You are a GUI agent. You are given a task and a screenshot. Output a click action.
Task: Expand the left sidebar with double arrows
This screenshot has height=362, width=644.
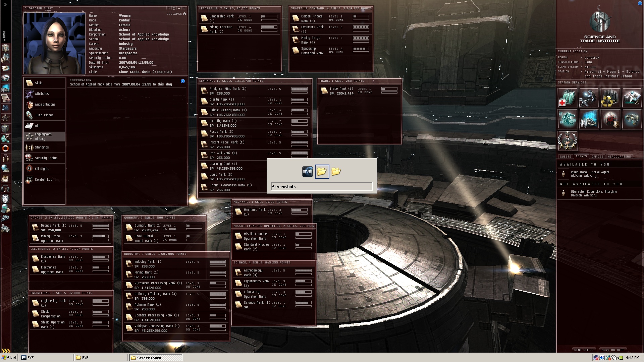[x=5, y=4]
